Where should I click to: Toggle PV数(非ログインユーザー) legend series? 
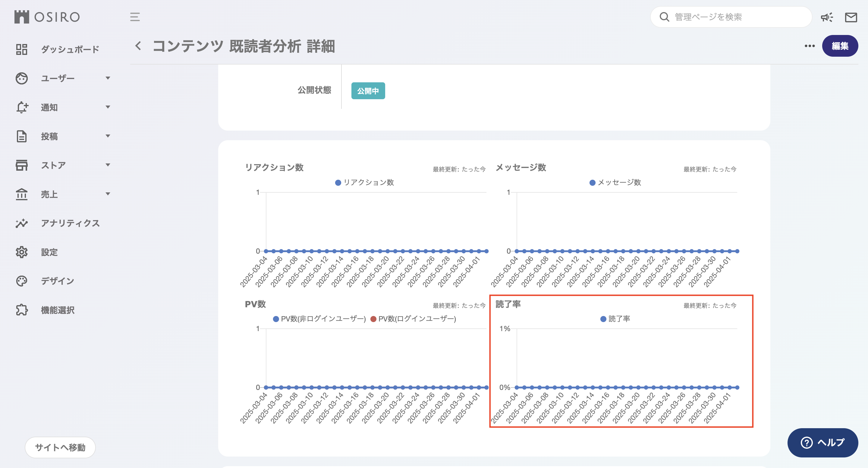[319, 319]
